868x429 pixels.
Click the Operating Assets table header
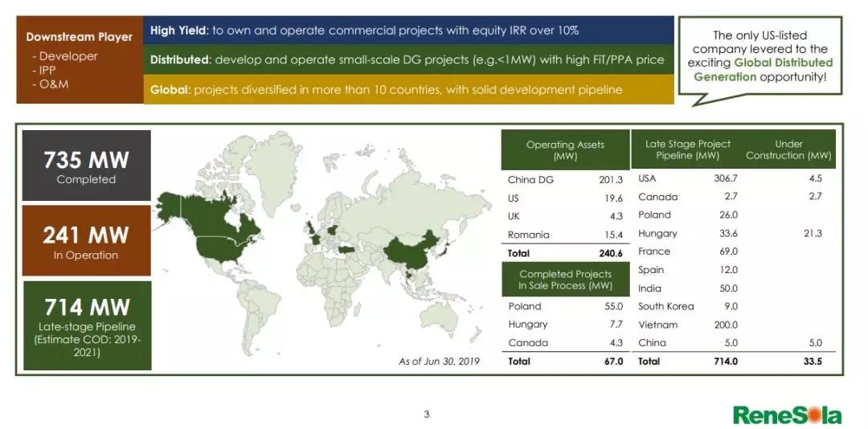[x=565, y=150]
